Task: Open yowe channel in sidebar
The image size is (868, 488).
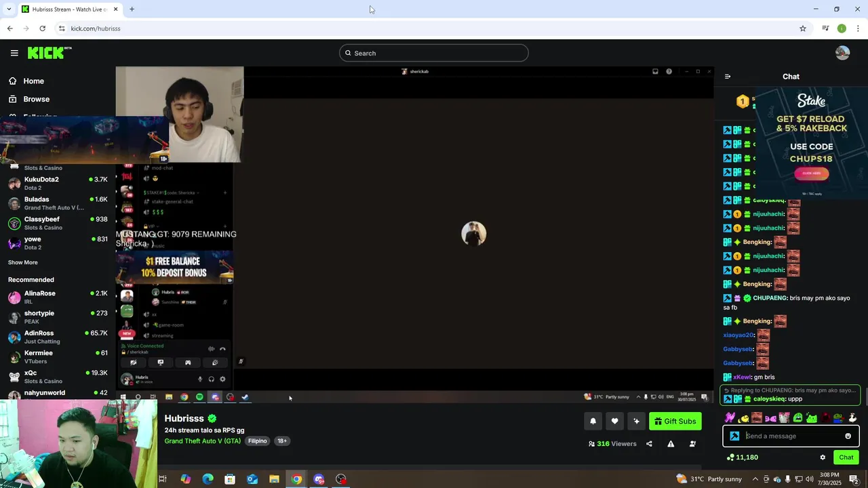Action: pos(58,243)
